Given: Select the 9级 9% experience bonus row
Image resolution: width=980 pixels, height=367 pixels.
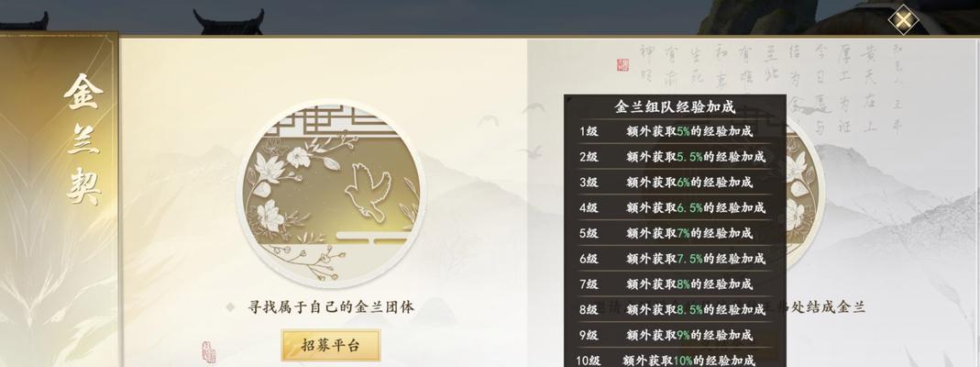Looking at the screenshot, I should pos(675,335).
